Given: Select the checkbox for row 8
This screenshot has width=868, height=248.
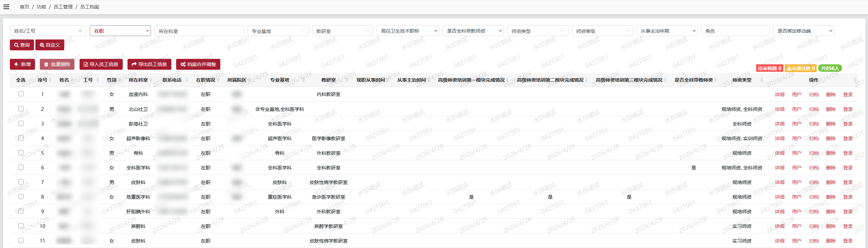Looking at the screenshot, I should point(21,197).
